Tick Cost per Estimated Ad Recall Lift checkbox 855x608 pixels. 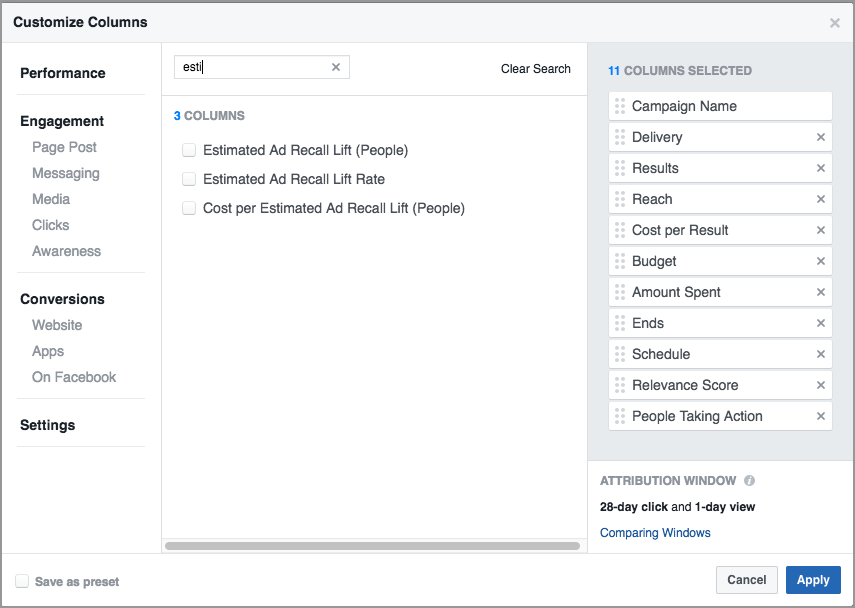(x=188, y=208)
